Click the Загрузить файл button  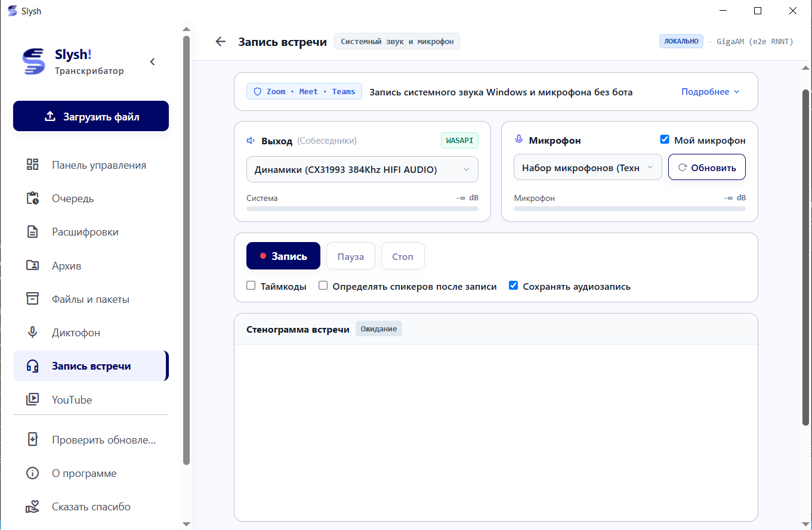click(91, 116)
